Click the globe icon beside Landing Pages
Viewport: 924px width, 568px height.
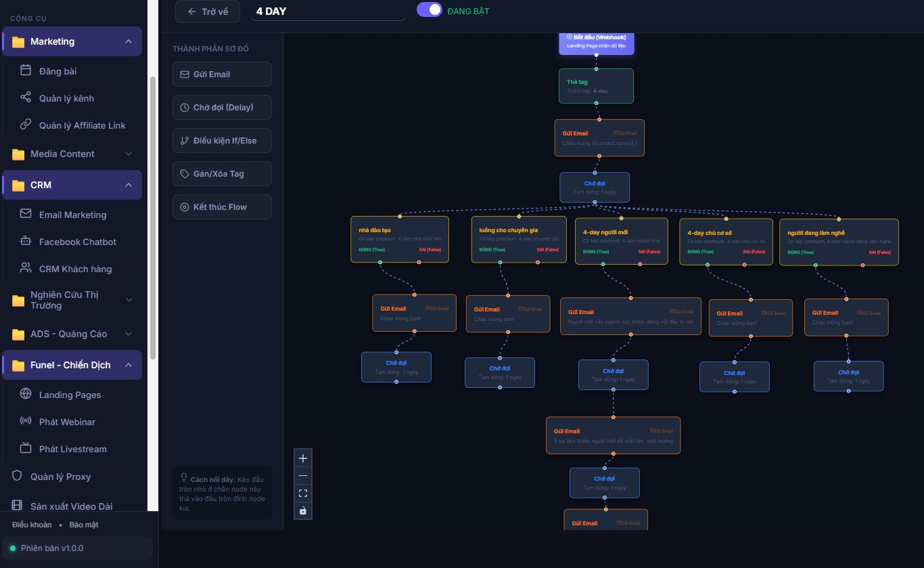[26, 394]
